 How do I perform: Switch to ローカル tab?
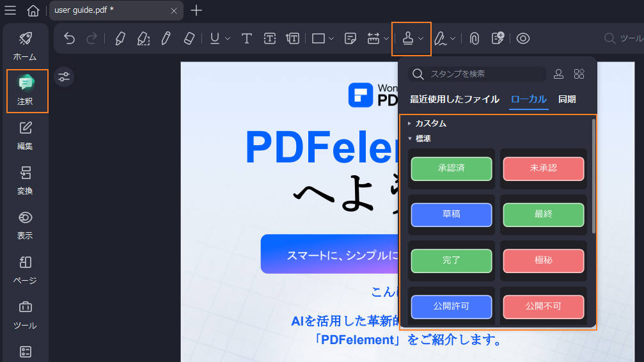(x=529, y=99)
